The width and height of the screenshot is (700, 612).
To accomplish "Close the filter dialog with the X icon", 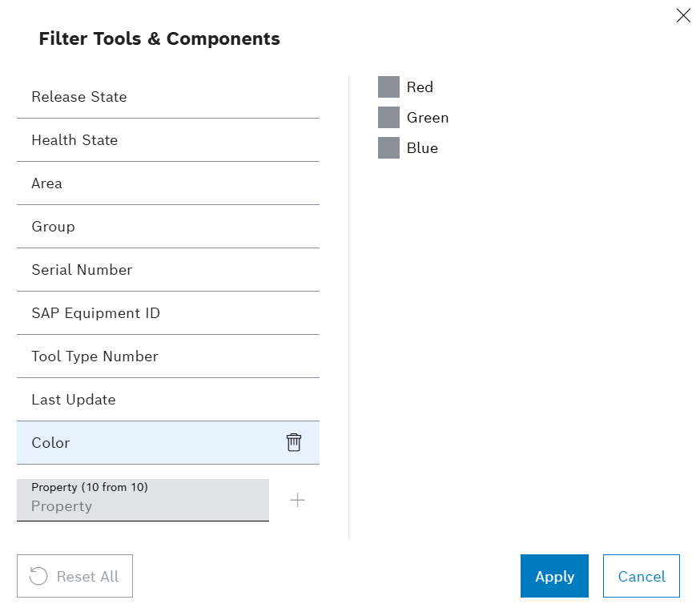I will tap(683, 16).
